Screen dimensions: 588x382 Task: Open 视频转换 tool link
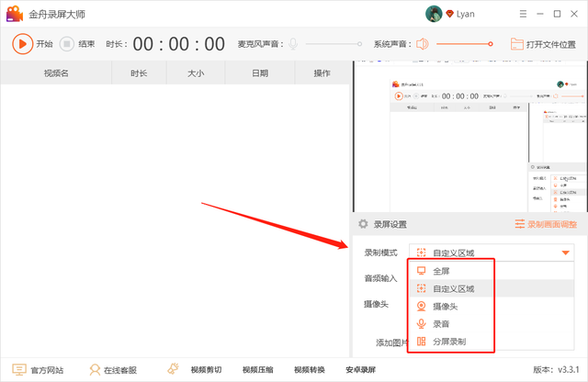coord(310,370)
